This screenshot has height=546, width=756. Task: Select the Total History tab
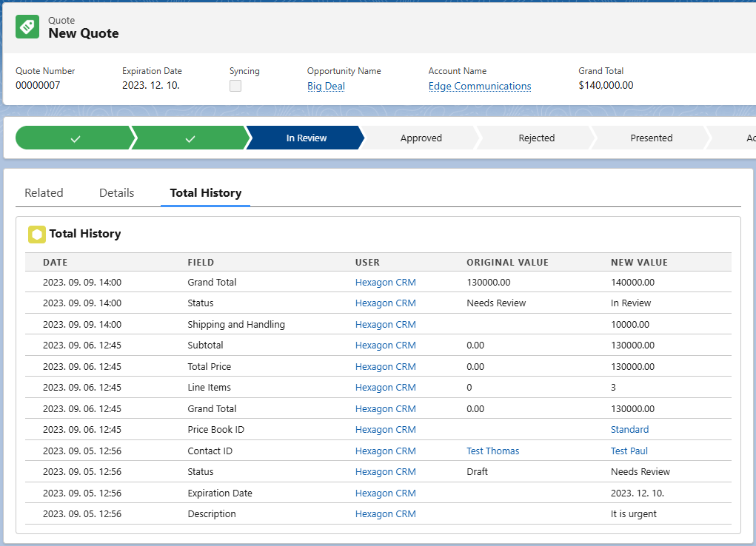tap(205, 193)
